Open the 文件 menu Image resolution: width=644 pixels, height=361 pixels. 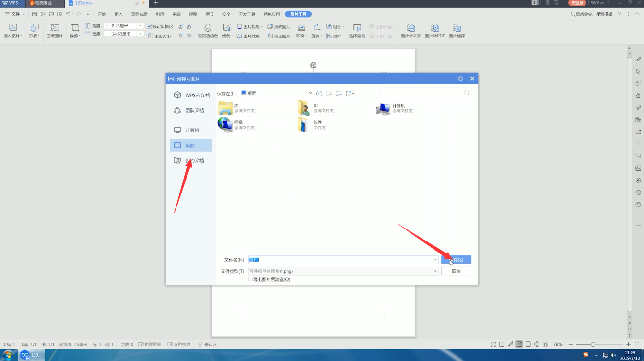click(x=15, y=14)
